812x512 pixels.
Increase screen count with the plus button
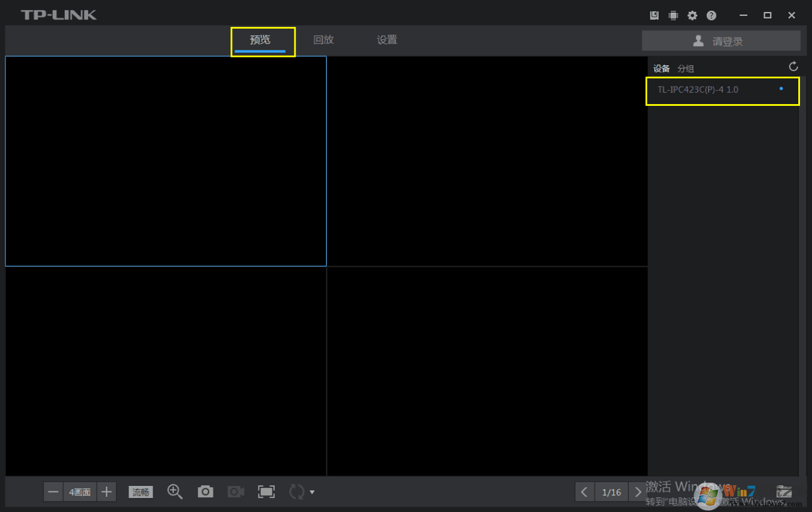tap(107, 492)
